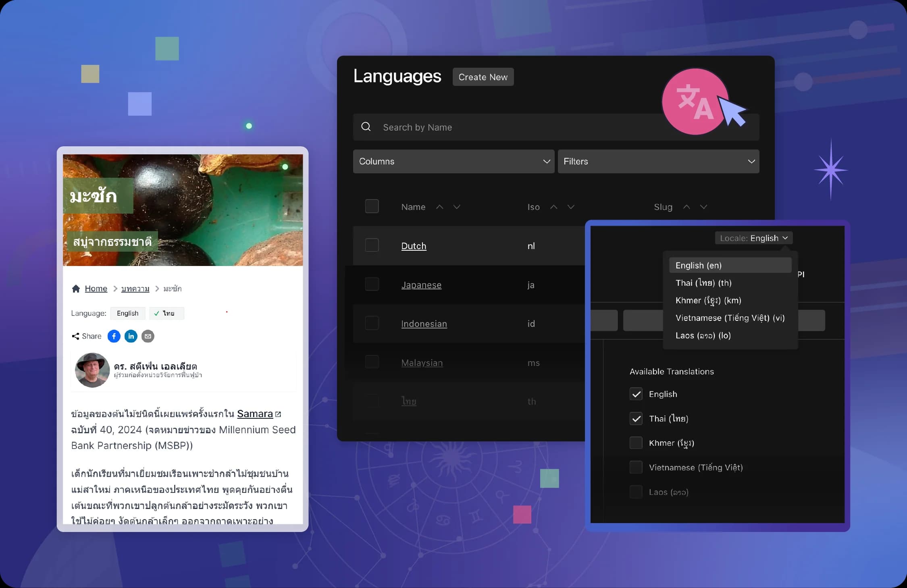
Task: Click the pink translate language icon
Action: [695, 102]
